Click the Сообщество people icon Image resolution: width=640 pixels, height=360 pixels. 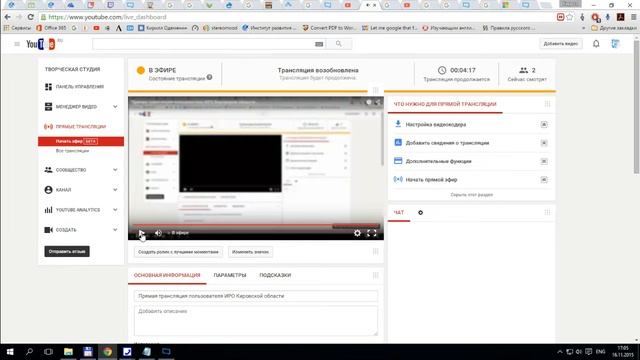point(48,170)
